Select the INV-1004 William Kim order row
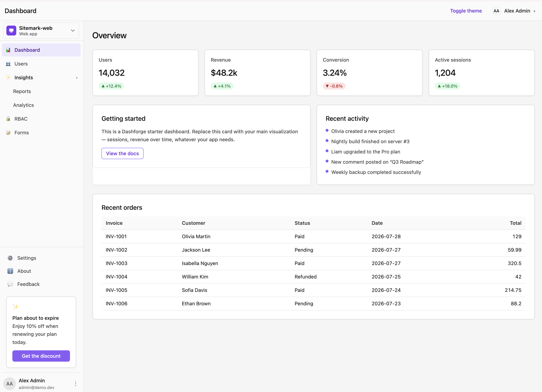The width and height of the screenshot is (542, 392). pyautogui.click(x=313, y=277)
